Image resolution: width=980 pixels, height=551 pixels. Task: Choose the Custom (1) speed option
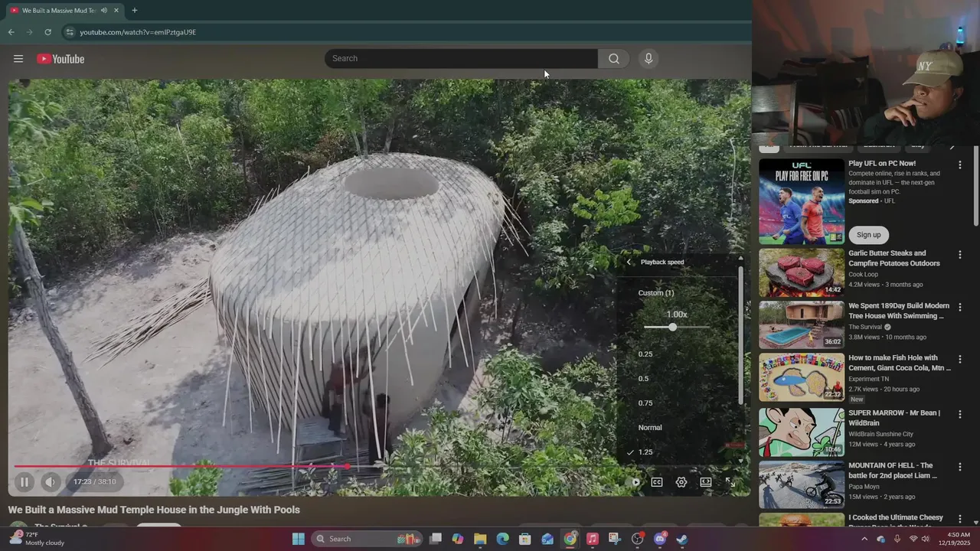(x=656, y=293)
